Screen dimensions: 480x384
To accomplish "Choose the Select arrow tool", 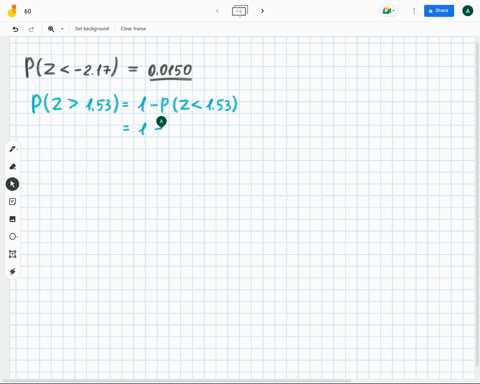I will pyautogui.click(x=12, y=184).
